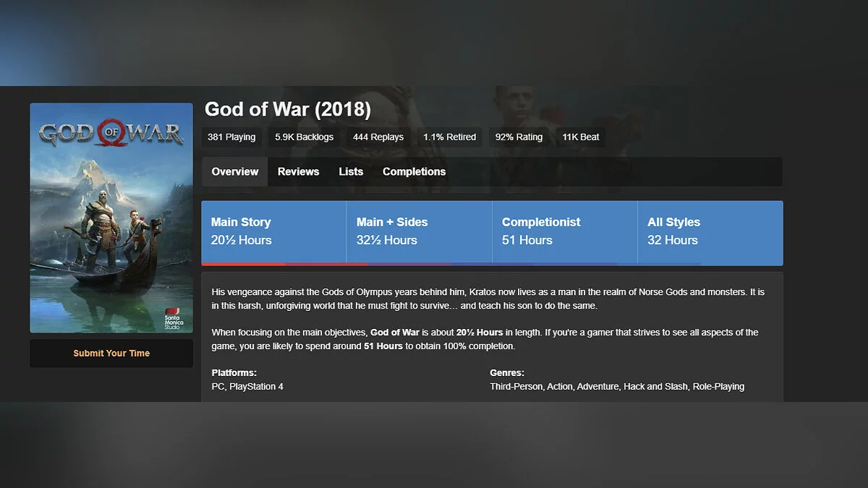Select the Main Story time panel
The image size is (868, 488).
coord(273,231)
